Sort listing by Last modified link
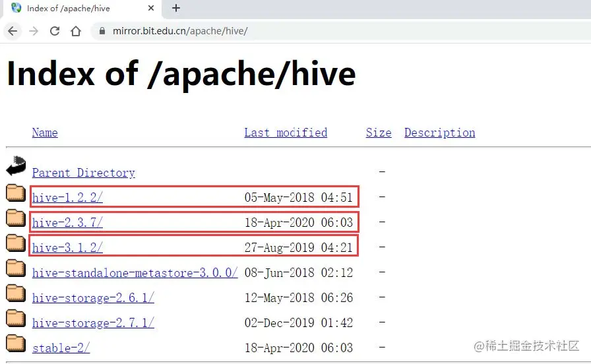The image size is (591, 364). pyautogui.click(x=286, y=133)
